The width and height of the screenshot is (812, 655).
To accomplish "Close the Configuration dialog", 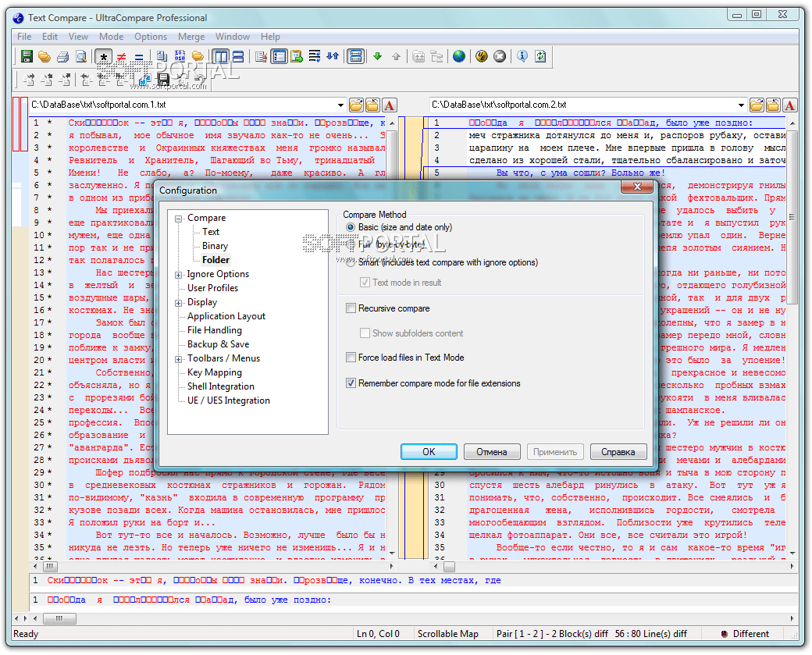I will (637, 187).
